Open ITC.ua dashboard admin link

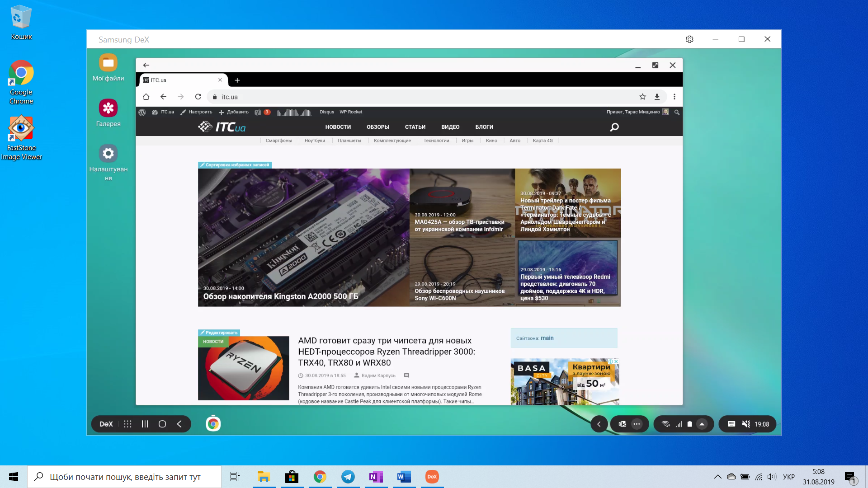[x=163, y=112]
